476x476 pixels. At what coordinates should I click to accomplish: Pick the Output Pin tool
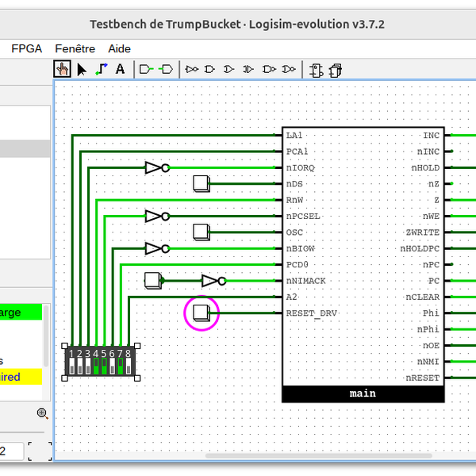click(166, 70)
